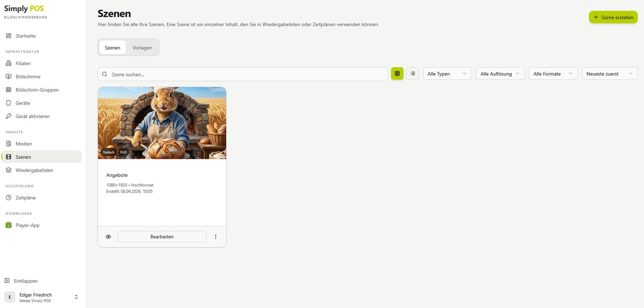Expand the Edgar Friedrich account switcher
This screenshot has width=644, height=308.
coord(76,297)
